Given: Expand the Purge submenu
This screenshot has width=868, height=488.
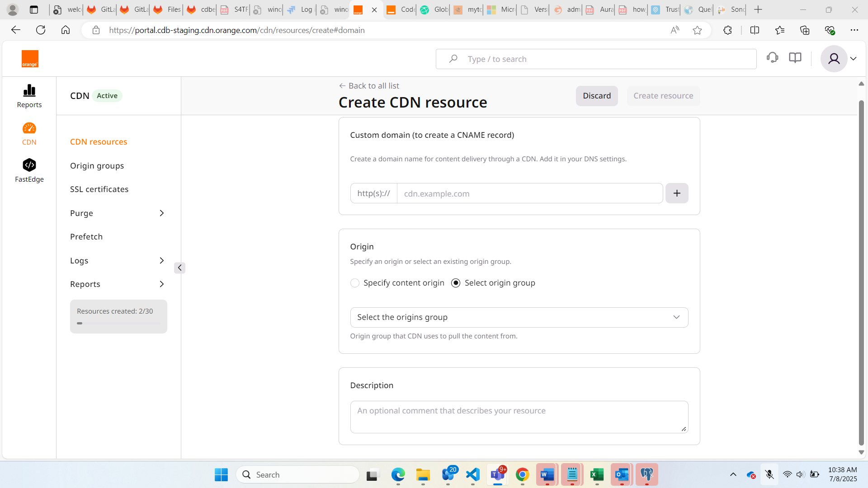Looking at the screenshot, I should pyautogui.click(x=161, y=213).
